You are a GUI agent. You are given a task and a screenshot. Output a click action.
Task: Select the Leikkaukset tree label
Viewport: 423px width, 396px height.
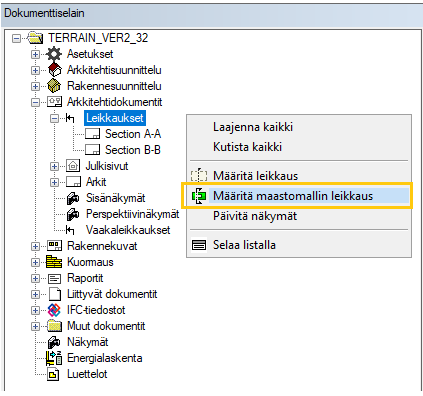[x=115, y=118]
